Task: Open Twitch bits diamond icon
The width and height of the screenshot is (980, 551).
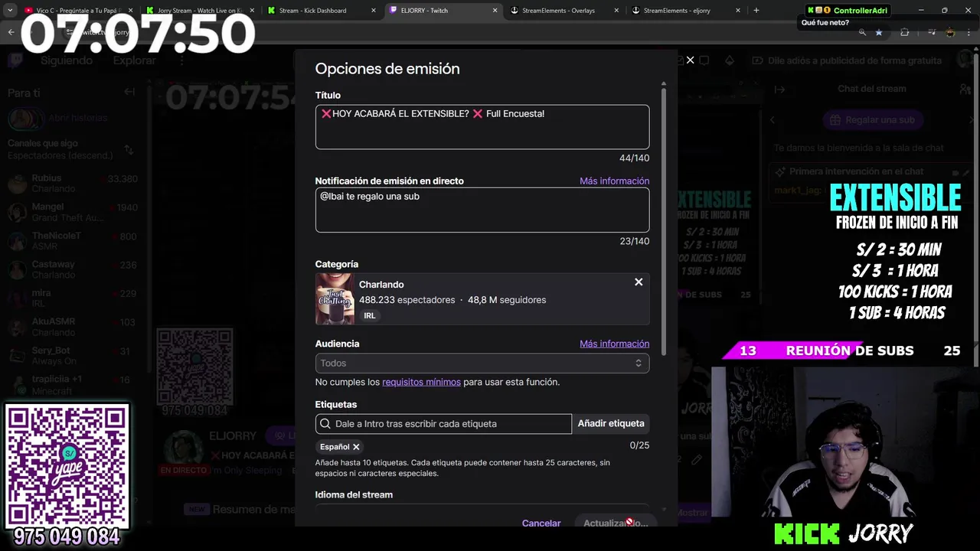Action: click(x=730, y=60)
